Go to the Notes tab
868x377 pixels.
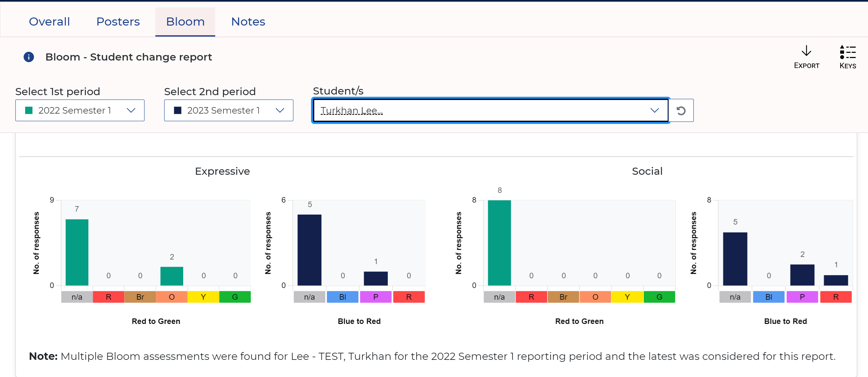tap(248, 22)
